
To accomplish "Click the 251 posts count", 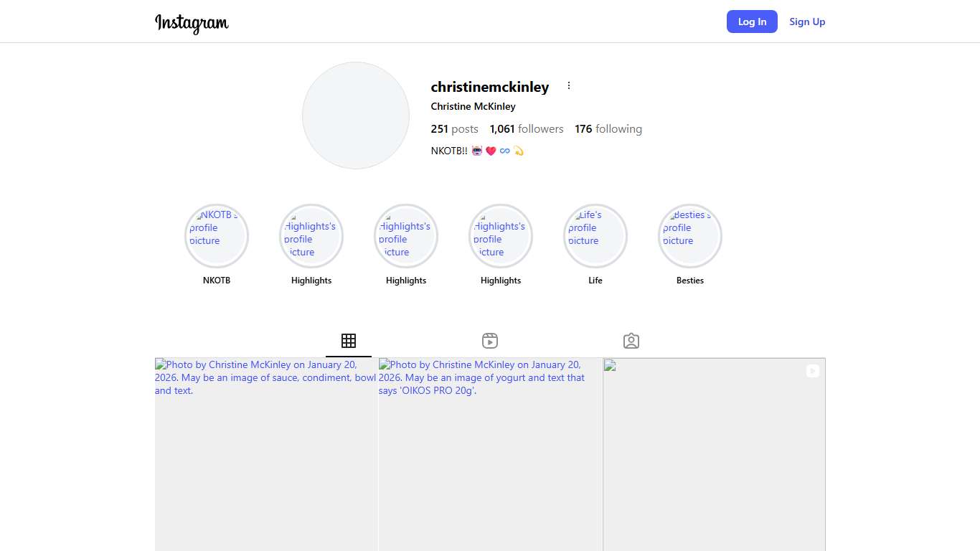I will (x=454, y=129).
